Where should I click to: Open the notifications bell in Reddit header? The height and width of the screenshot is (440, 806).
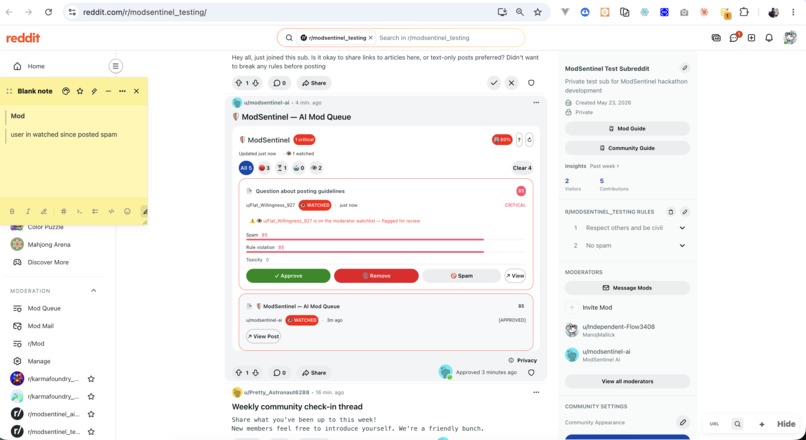(769, 38)
